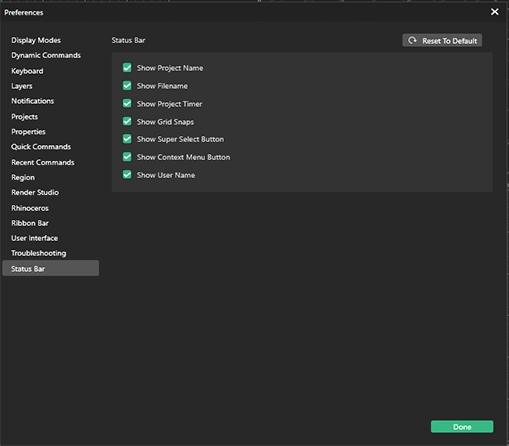Close the Preferences dialog with X
The image size is (509, 446).
(x=495, y=12)
